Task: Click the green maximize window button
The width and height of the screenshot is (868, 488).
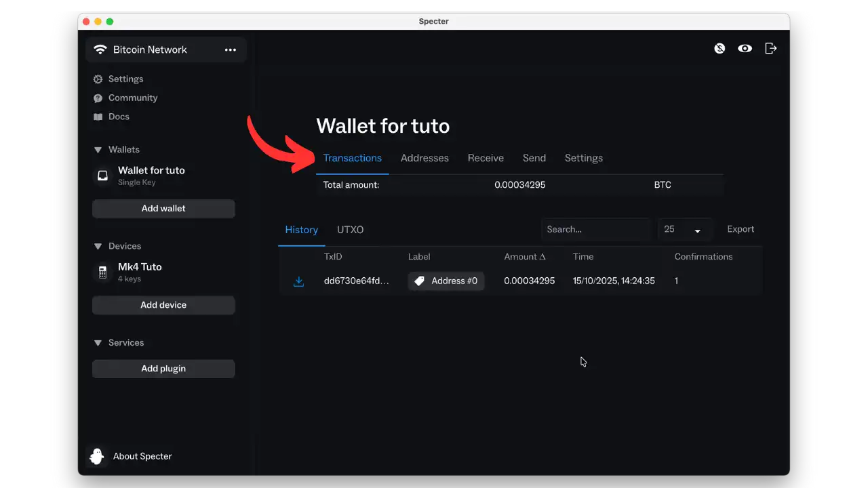Action: tap(110, 22)
